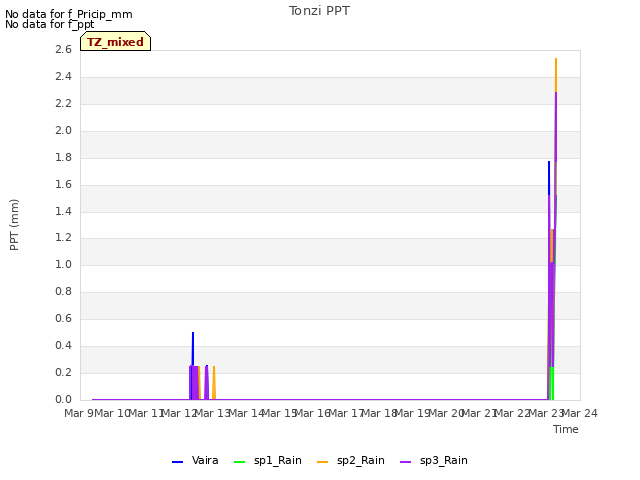Toggle the Vaira series legend entry
The width and height of the screenshot is (640, 480).
tap(195, 460)
